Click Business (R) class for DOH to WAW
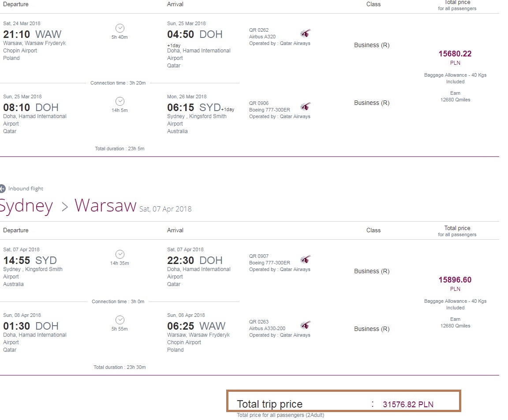Screen dimensions: 508x420 point(372,329)
